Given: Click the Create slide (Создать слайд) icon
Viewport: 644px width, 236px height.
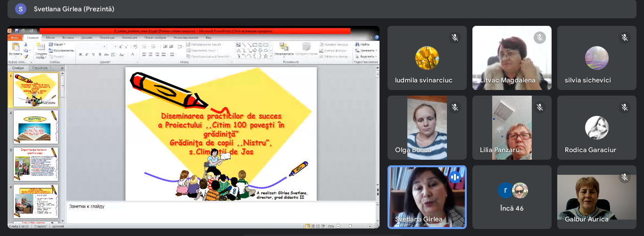Looking at the screenshot, I should [x=41, y=47].
